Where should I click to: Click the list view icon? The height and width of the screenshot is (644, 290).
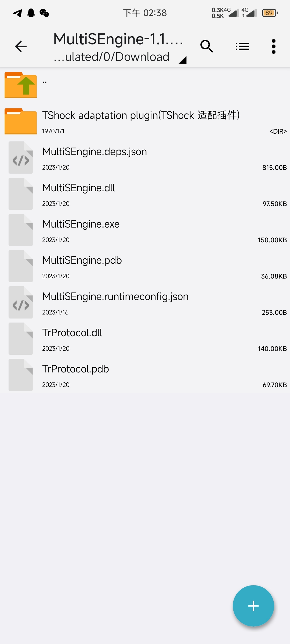[242, 46]
